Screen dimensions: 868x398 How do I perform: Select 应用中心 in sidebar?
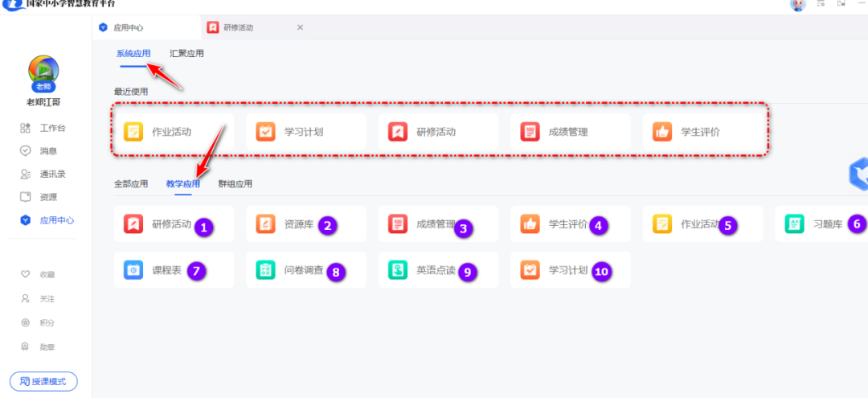click(47, 220)
